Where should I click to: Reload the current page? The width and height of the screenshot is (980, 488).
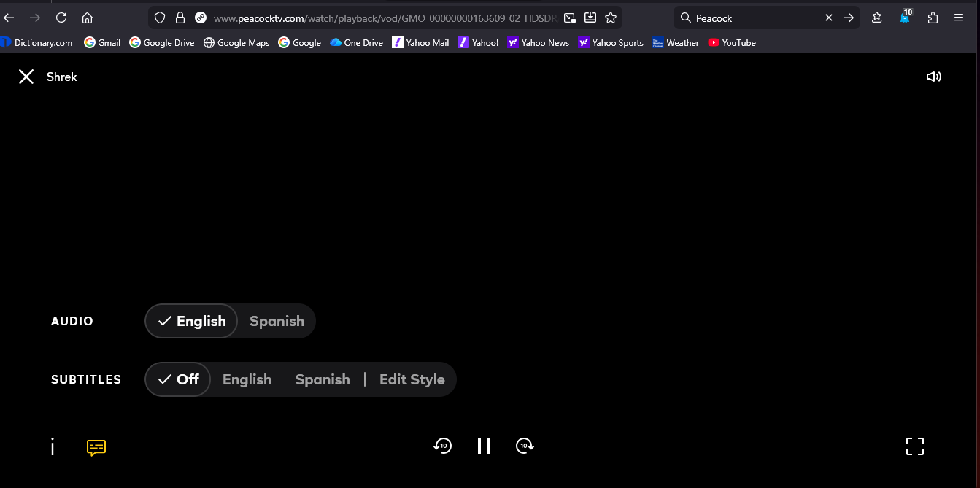coord(61,18)
